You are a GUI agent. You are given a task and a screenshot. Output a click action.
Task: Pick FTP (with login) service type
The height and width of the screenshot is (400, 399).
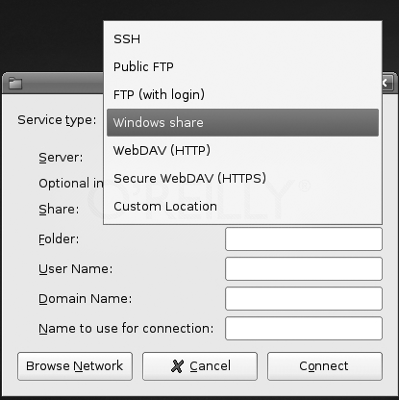pyautogui.click(x=243, y=95)
